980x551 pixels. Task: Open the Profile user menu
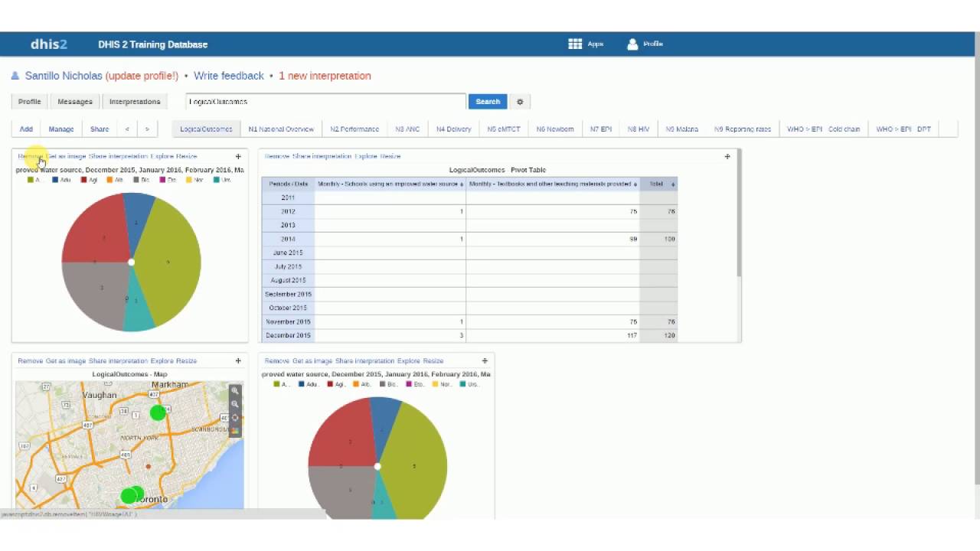(x=645, y=44)
